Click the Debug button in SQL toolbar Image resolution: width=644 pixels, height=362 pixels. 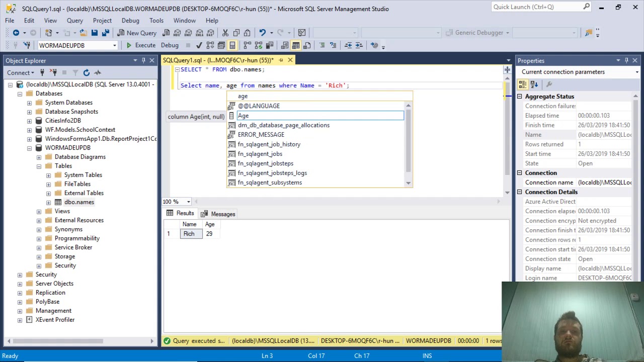point(170,45)
